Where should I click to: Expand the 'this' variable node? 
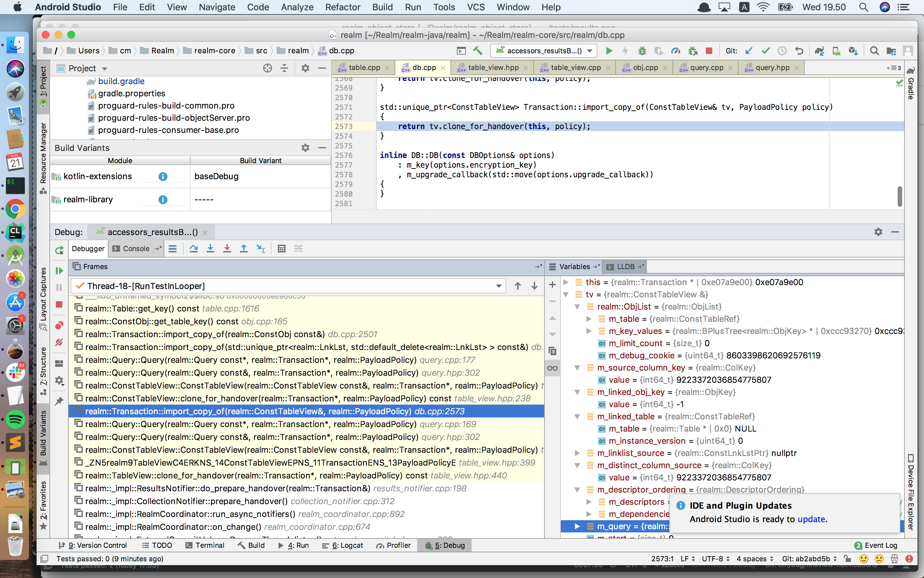pyautogui.click(x=566, y=282)
